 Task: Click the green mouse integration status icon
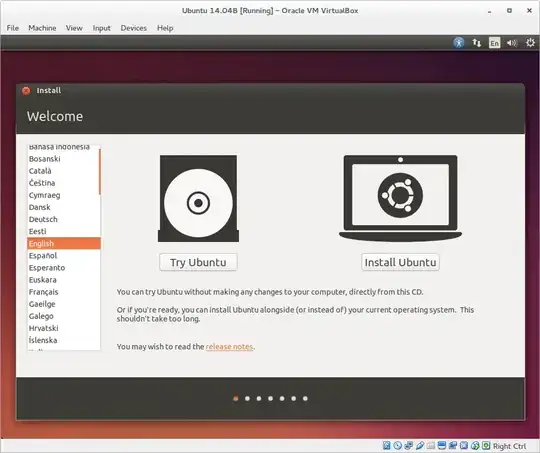(x=475, y=445)
